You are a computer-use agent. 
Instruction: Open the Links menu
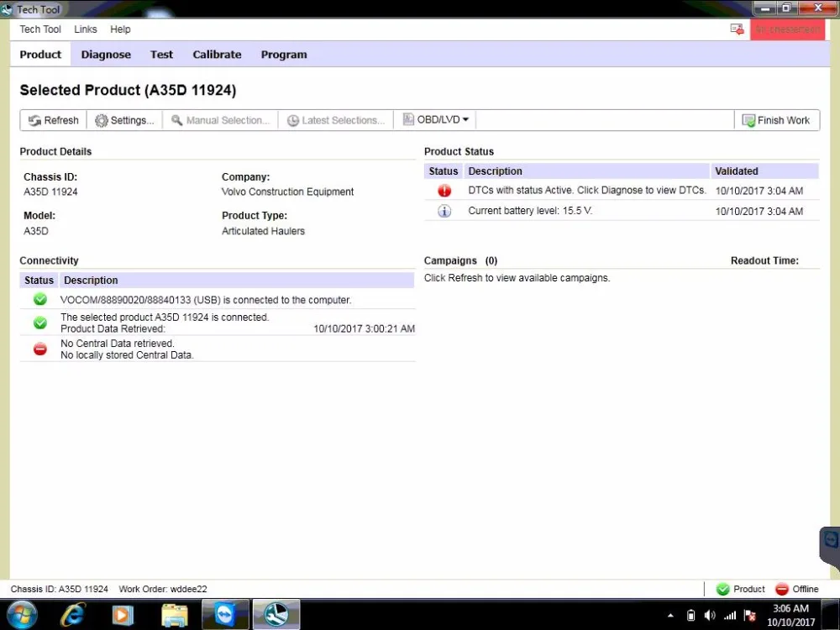[85, 29]
